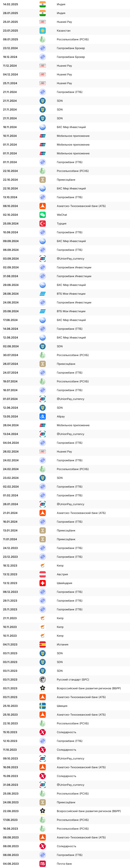The width and height of the screenshot is (130, 868).
Task: Click the Switzerland flag icon
Action: (x=43, y=583)
